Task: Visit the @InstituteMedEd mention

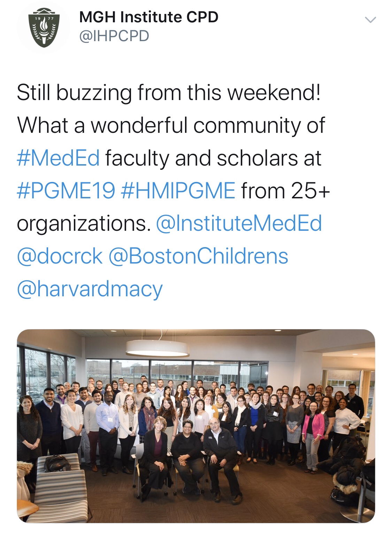Action: (x=239, y=223)
